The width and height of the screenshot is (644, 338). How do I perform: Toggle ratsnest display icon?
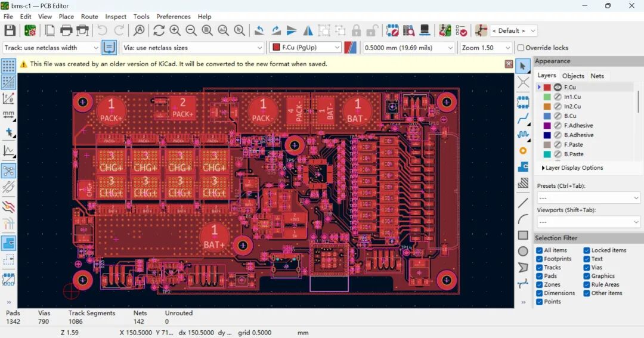pos(8,170)
